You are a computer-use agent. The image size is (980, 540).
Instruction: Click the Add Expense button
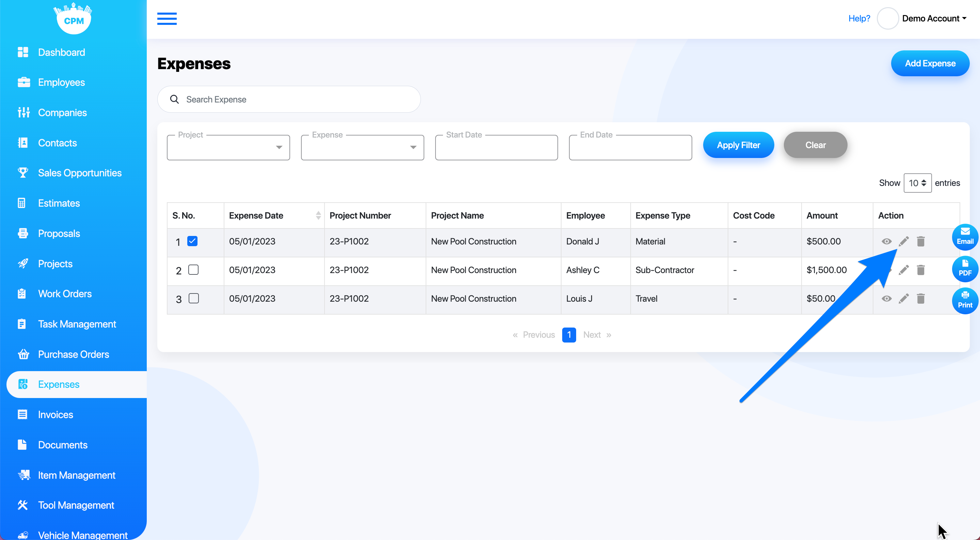[x=930, y=63]
